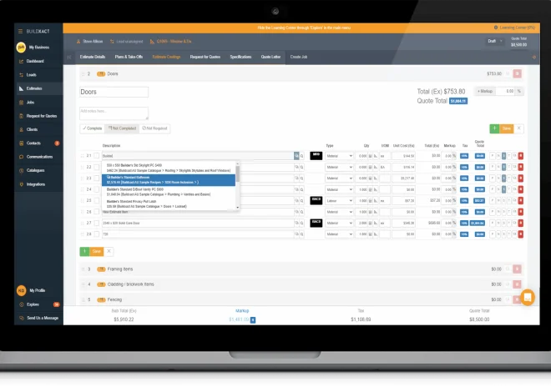Open Communications in the sidebar
The height and width of the screenshot is (392, 551).
click(x=39, y=157)
